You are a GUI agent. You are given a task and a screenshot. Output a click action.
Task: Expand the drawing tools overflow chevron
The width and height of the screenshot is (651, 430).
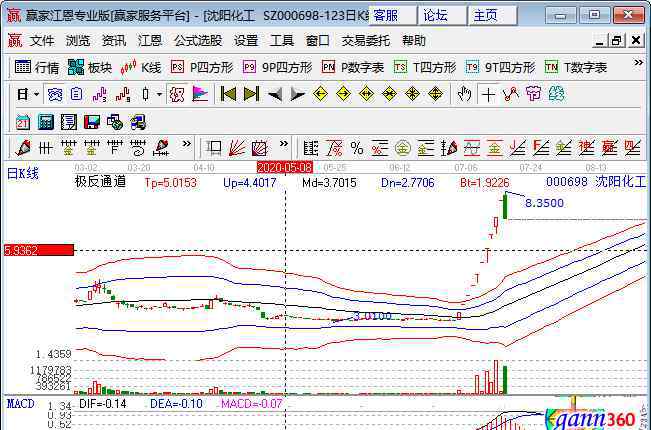point(186,144)
